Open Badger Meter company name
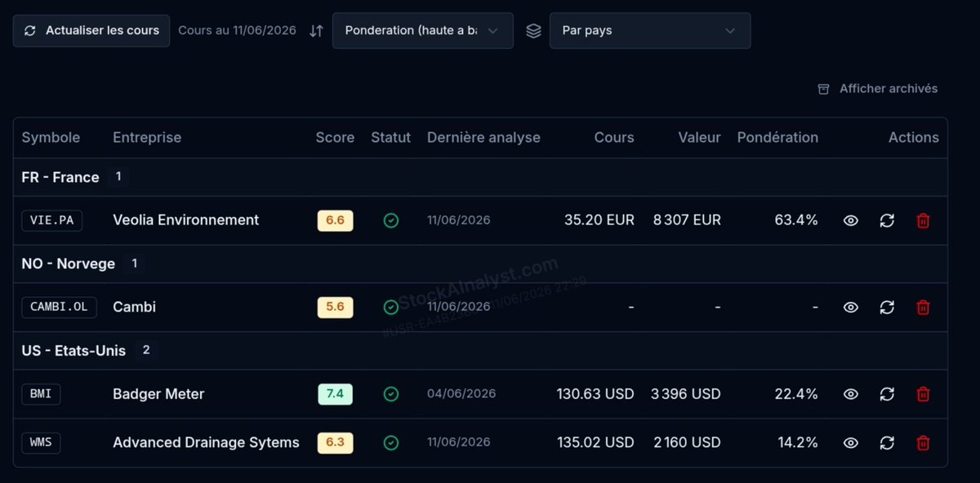Image resolution: width=980 pixels, height=483 pixels. point(158,394)
